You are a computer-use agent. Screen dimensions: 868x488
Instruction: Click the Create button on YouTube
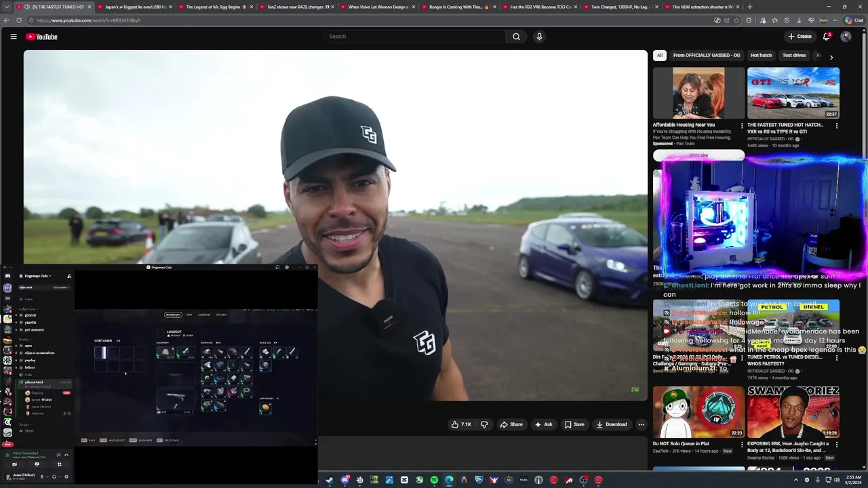pyautogui.click(x=800, y=37)
